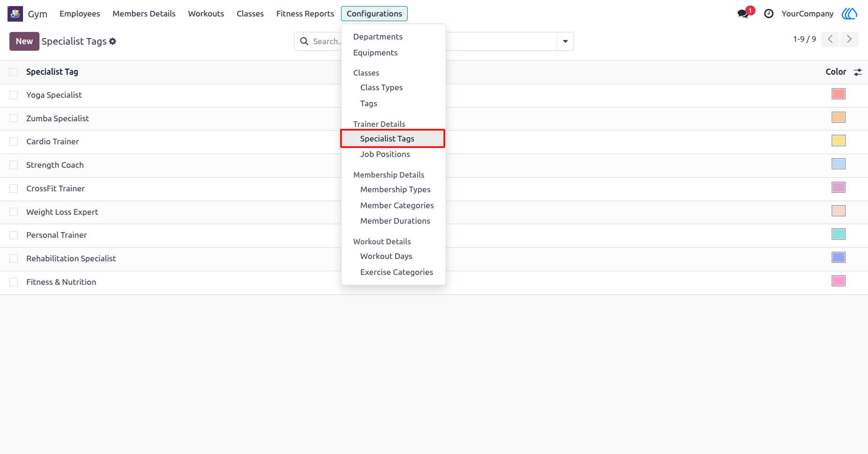
Task: Open the optional columns adjust icon
Action: coord(858,72)
